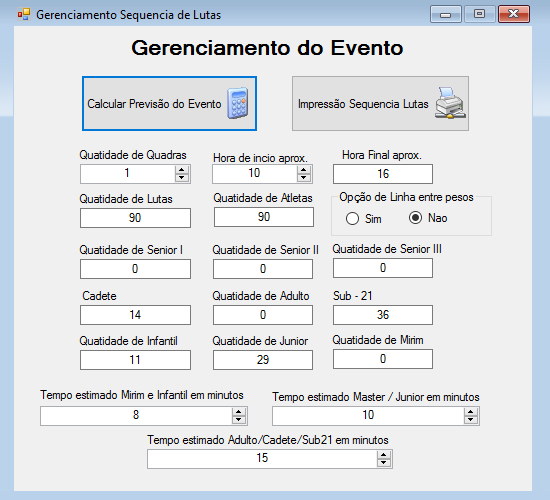The image size is (550, 500).
Task: Select the Nao radio option
Action: pos(415,218)
